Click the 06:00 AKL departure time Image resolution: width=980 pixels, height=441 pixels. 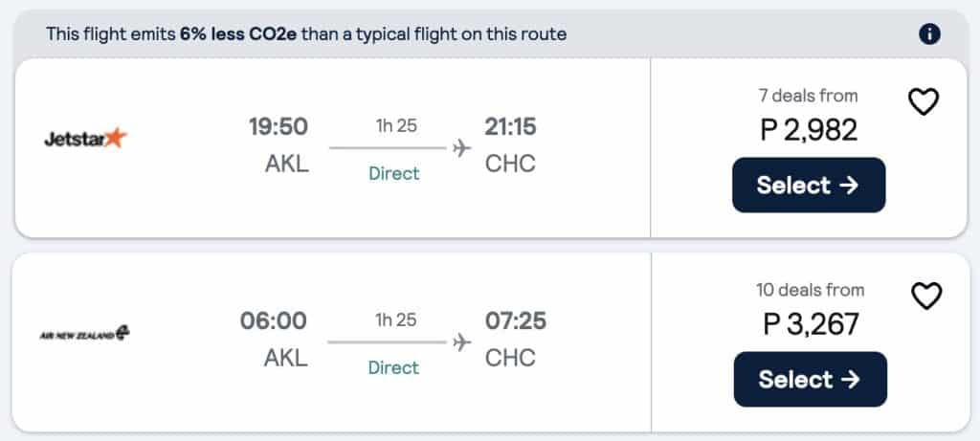pos(274,321)
